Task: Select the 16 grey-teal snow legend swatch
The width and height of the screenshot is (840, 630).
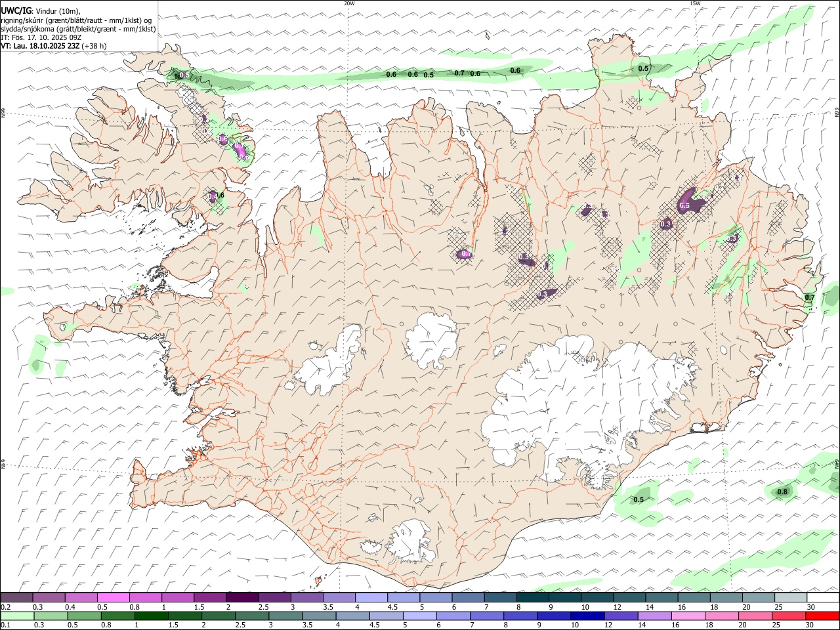Action: tap(694, 597)
